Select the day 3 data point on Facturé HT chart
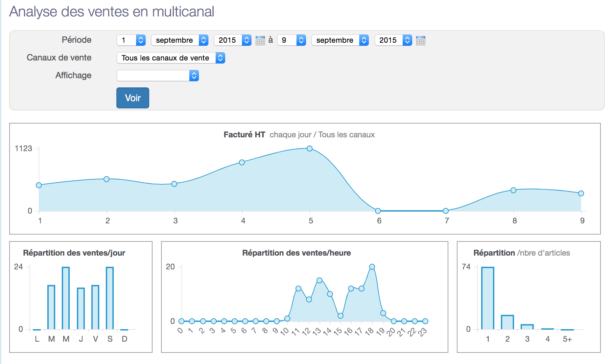The image size is (612, 364). pyautogui.click(x=174, y=184)
